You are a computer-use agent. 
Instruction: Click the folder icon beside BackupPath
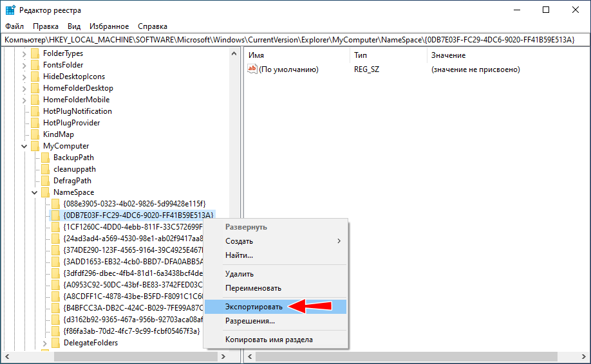click(45, 158)
